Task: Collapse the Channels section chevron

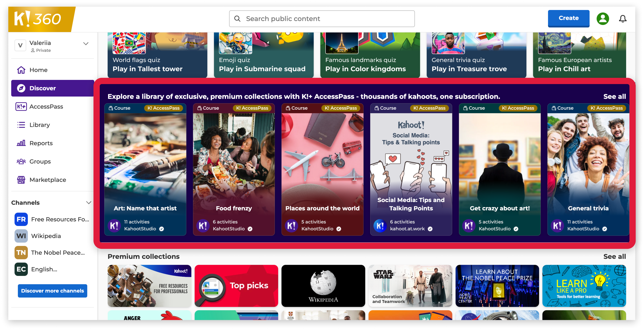Action: point(88,203)
